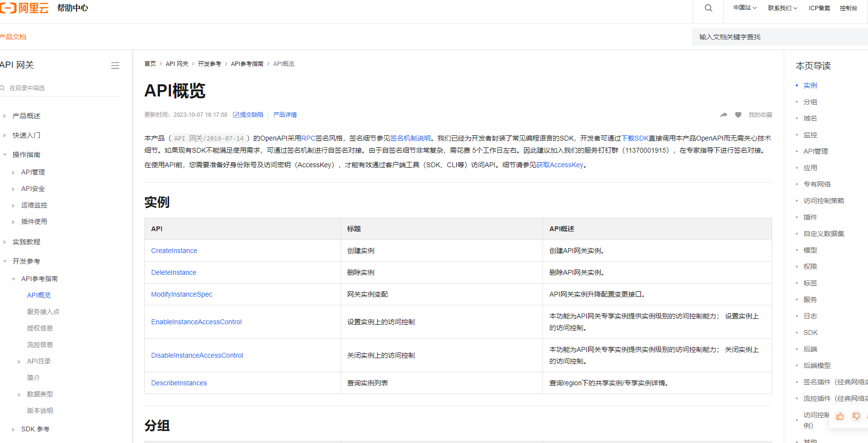Focus the 在目录中筛选 filter field
This screenshot has height=443, width=868.
(60, 88)
